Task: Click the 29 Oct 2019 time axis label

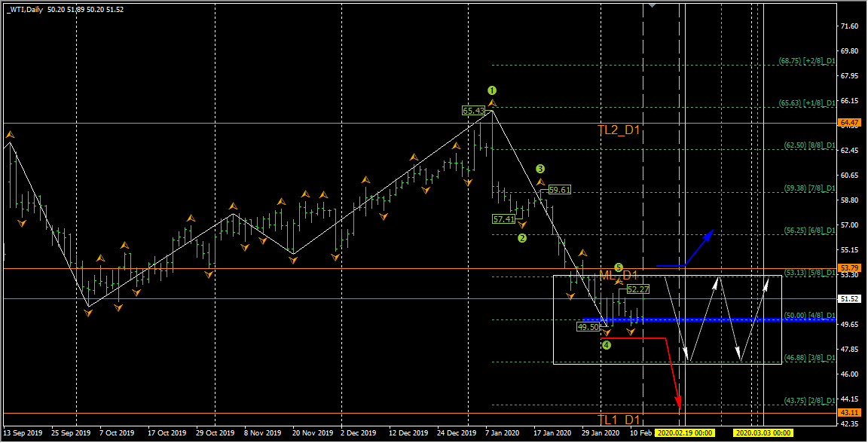Action: pyautogui.click(x=215, y=433)
